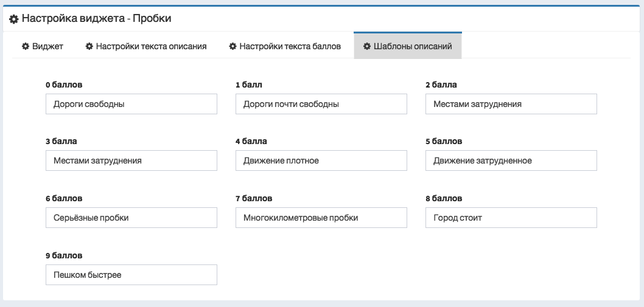Click the gear icon on the Виджет tab
The width and height of the screenshot is (644, 307).
point(26,46)
